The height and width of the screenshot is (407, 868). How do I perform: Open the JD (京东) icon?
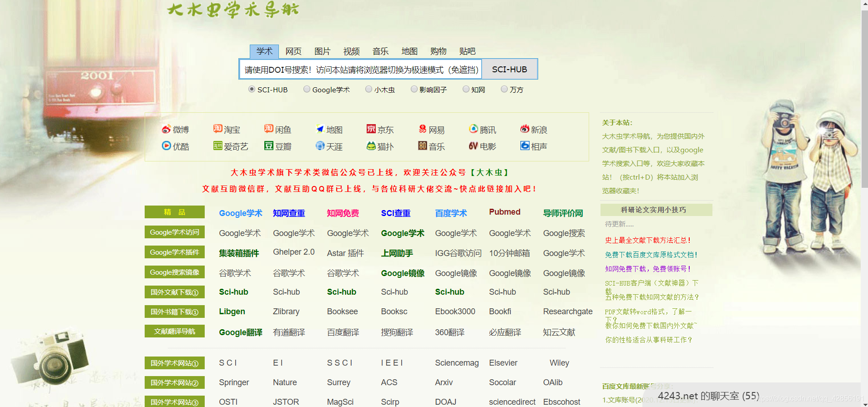point(371,129)
